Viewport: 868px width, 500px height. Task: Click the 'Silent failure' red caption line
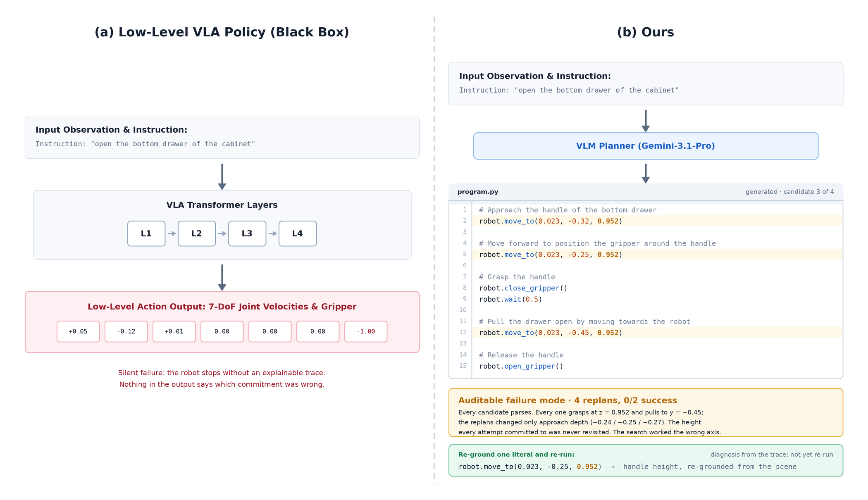[x=222, y=373]
